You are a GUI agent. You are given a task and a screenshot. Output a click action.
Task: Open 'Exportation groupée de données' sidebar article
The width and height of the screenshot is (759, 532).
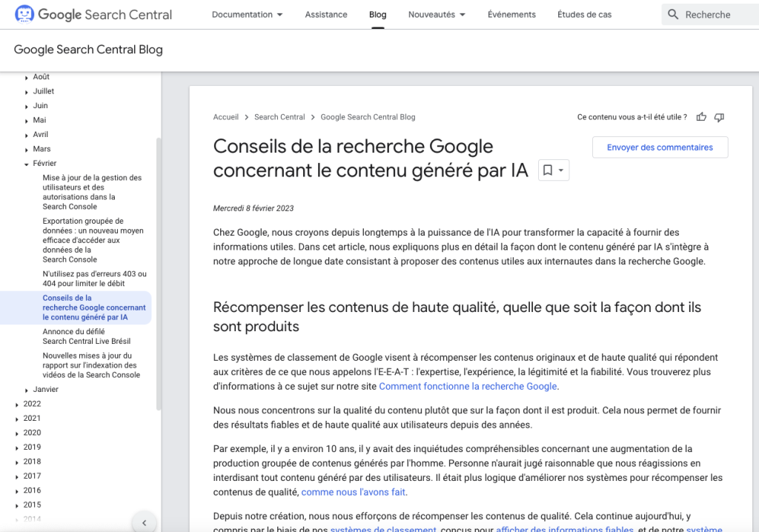[93, 240]
